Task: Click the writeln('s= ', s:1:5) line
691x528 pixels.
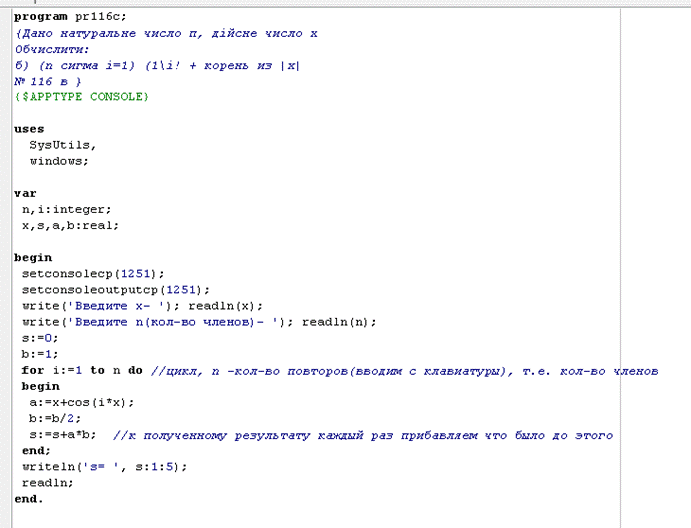Action: point(104,467)
